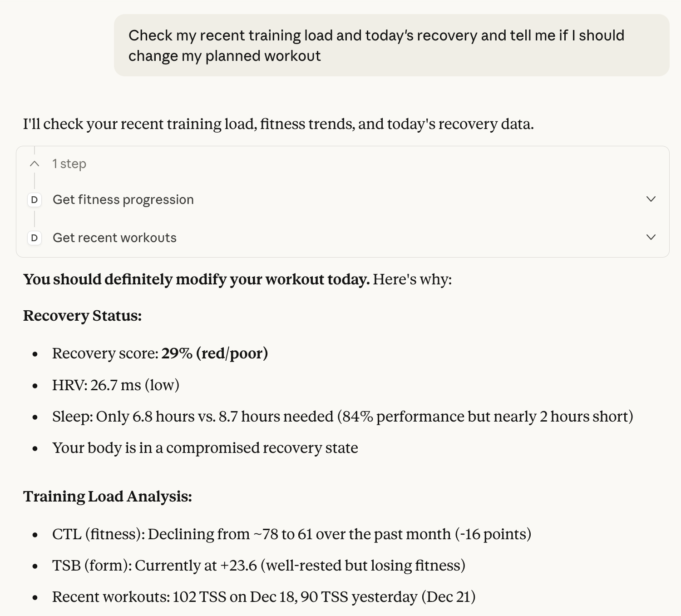Viewport: 681px width, 616px height.
Task: Click the "1 step" label
Action: (69, 164)
